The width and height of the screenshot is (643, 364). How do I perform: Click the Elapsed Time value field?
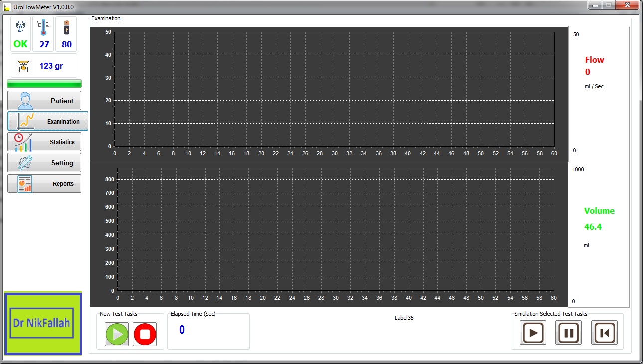[182, 330]
